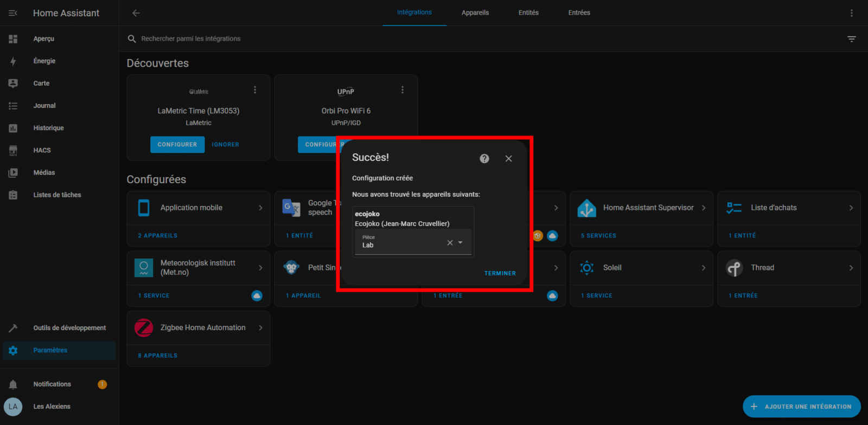Click the Google Translate icon
The height and width of the screenshot is (425, 868).
click(291, 208)
